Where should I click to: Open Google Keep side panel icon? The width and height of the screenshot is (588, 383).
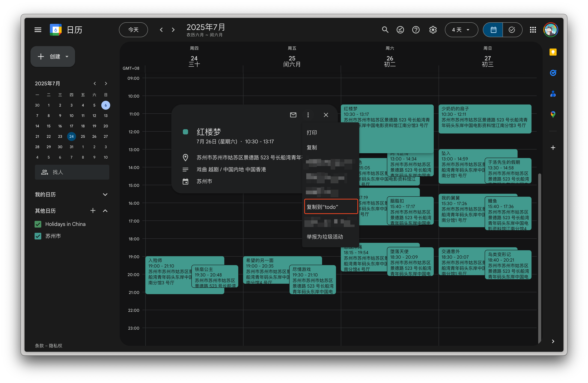pyautogui.click(x=553, y=52)
